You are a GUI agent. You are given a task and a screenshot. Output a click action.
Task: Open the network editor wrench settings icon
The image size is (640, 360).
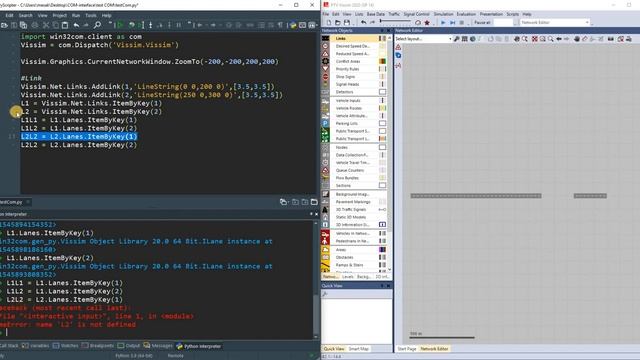[x=456, y=39]
